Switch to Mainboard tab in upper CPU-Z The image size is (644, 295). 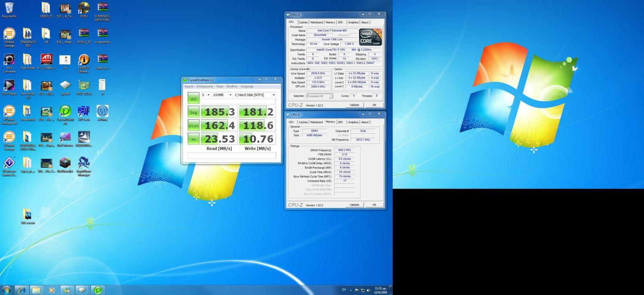click(316, 23)
